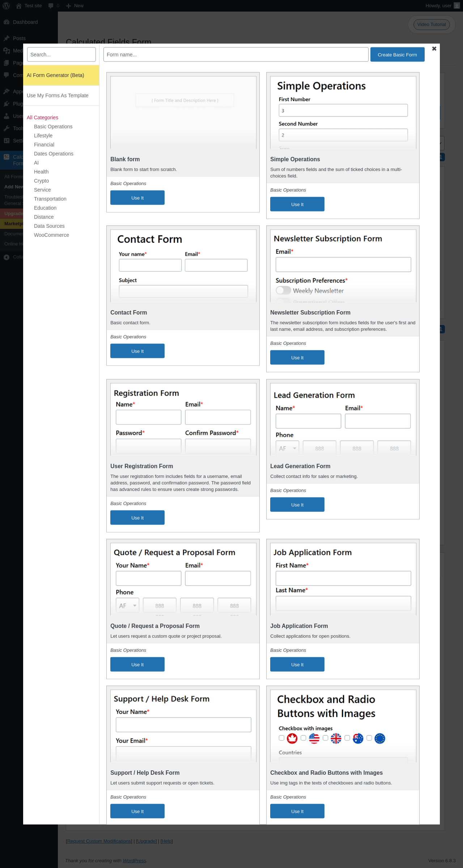Screen dimensions: 463x868
Task: Open AF country dropdown in Quote form preview
Action: point(127,606)
